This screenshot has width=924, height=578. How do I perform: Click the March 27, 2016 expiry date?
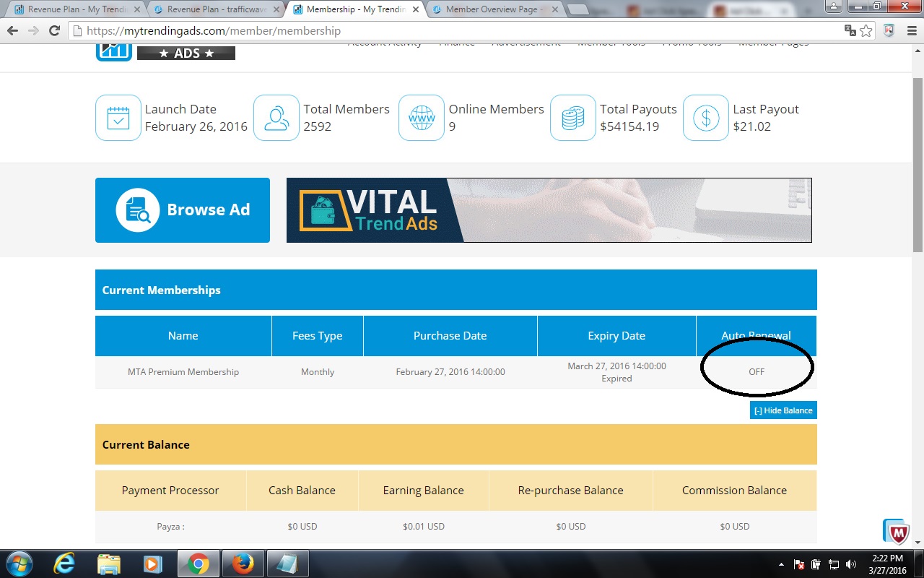(616, 366)
